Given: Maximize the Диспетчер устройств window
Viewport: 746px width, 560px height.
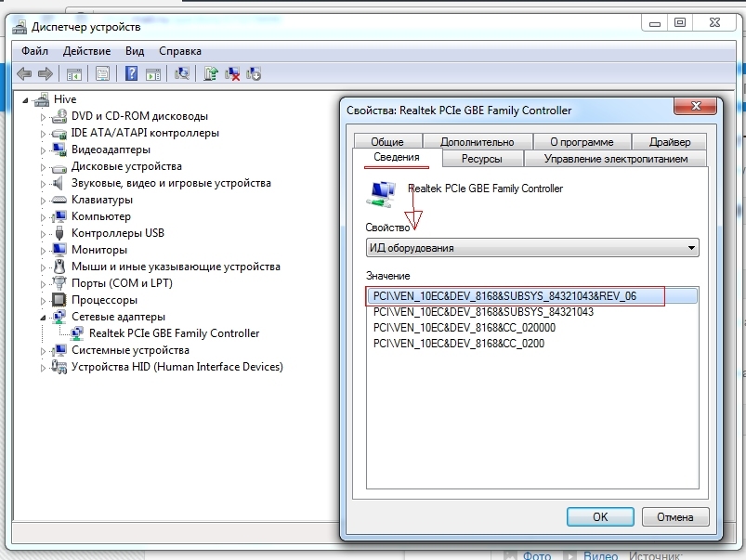Looking at the screenshot, I should pyautogui.click(x=680, y=22).
